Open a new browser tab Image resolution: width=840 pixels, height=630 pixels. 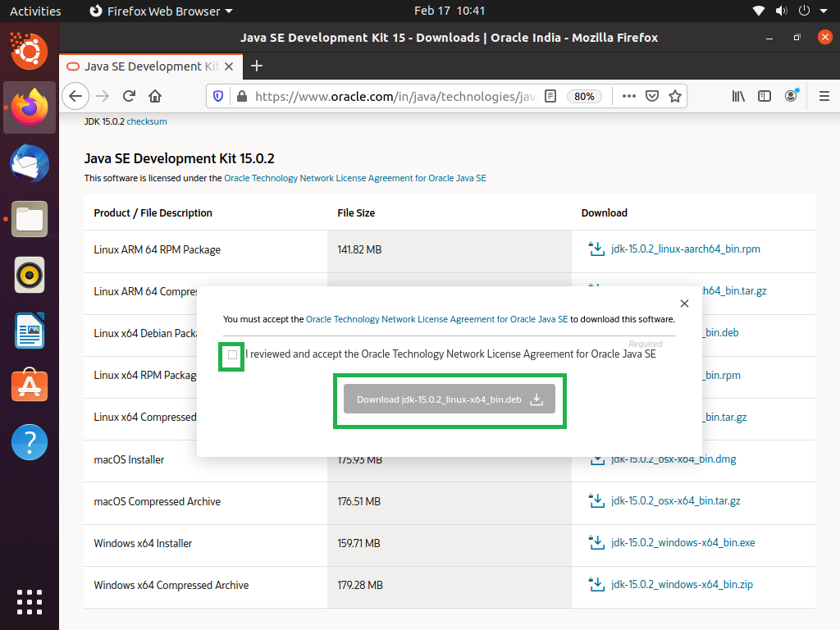click(x=257, y=66)
